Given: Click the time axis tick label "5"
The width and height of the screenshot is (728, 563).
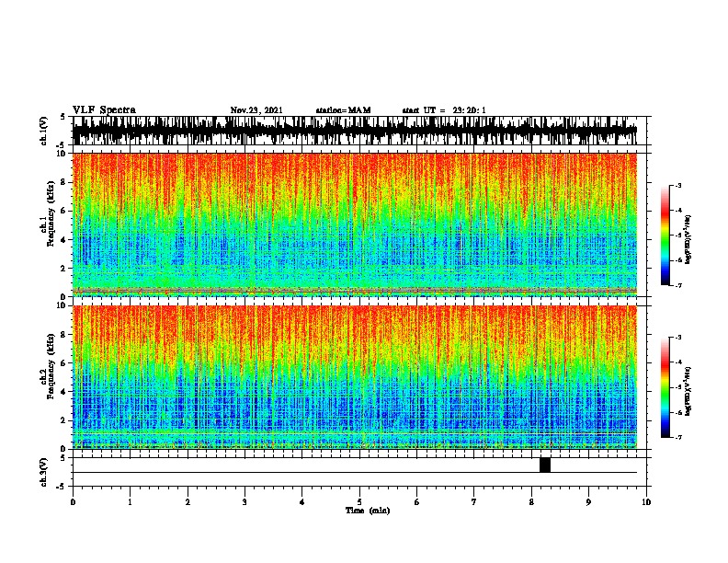Looking at the screenshot, I should click(x=359, y=502).
